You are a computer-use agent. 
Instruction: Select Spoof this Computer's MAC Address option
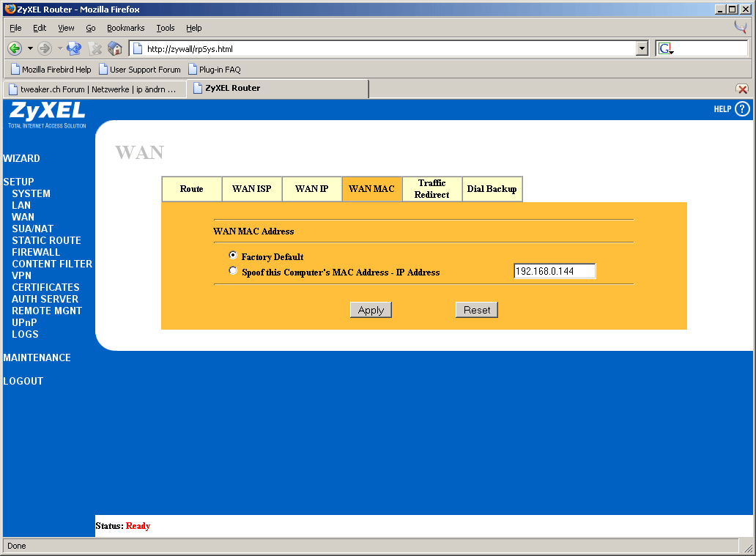click(x=233, y=271)
